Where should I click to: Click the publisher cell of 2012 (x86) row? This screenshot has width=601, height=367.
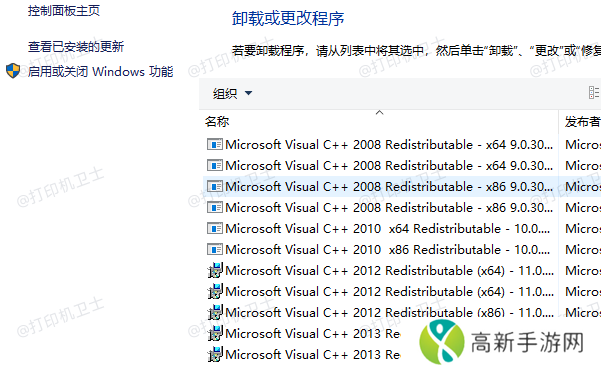pyautogui.click(x=583, y=313)
